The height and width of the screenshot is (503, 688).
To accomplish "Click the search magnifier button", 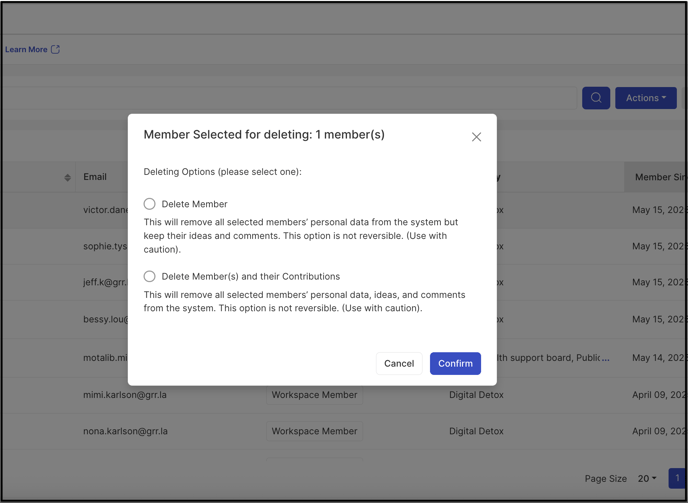I will (596, 98).
